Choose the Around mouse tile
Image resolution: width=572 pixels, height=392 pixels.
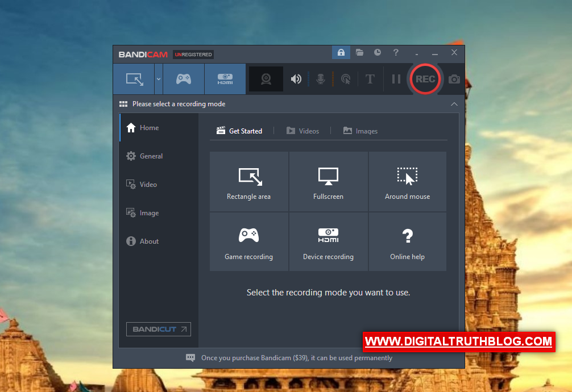[408, 181]
